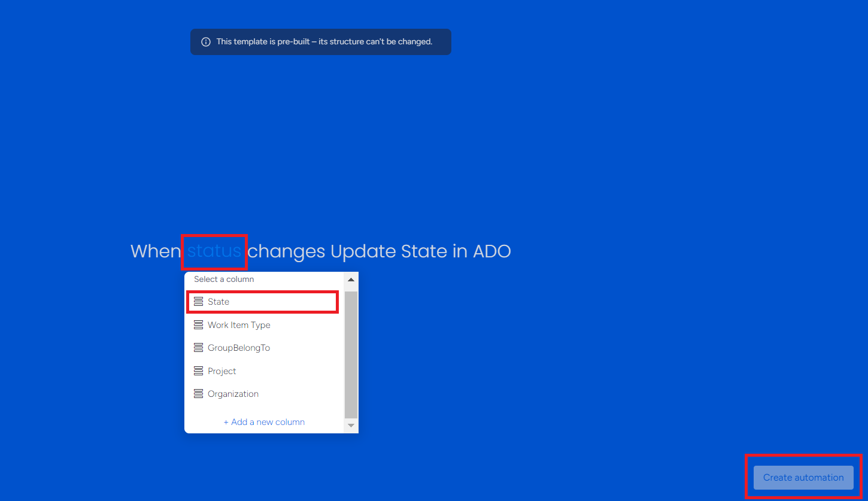The image size is (868, 501).
Task: Click the column icon beside State
Action: coord(198,302)
